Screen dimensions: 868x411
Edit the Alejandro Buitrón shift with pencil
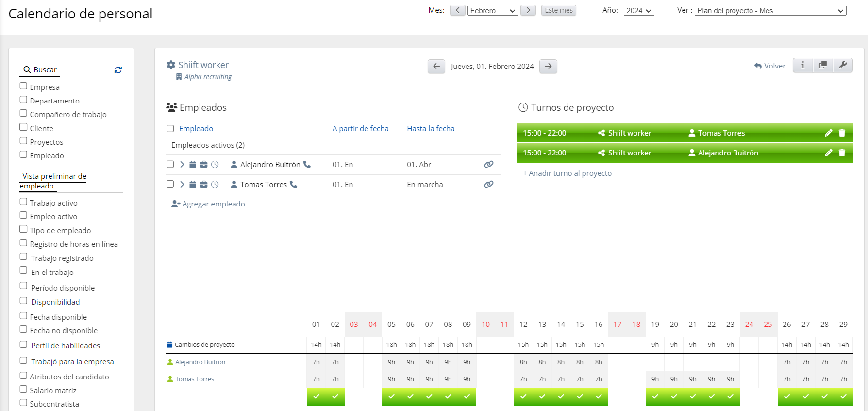pos(828,153)
